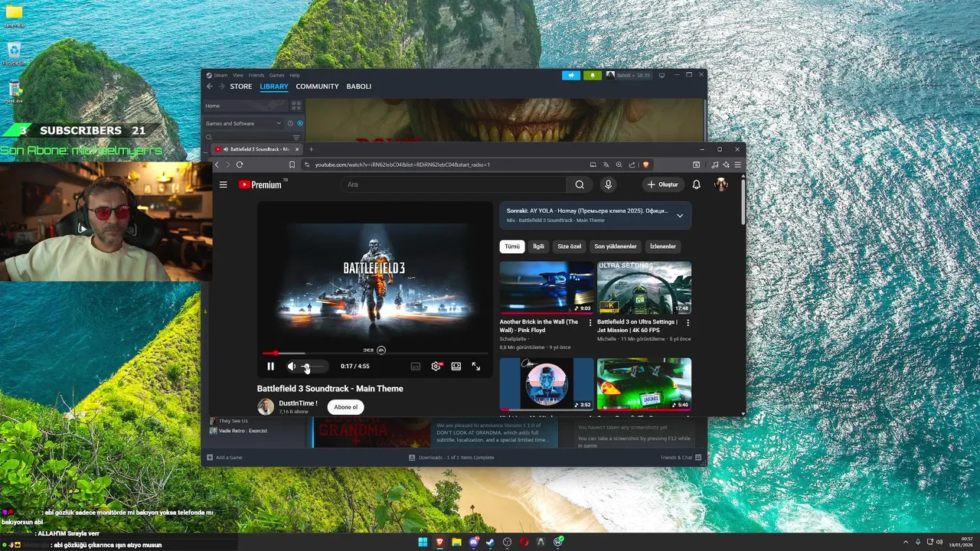The image size is (980, 551).
Task: Open YouTube player settings gear
Action: pos(436,367)
